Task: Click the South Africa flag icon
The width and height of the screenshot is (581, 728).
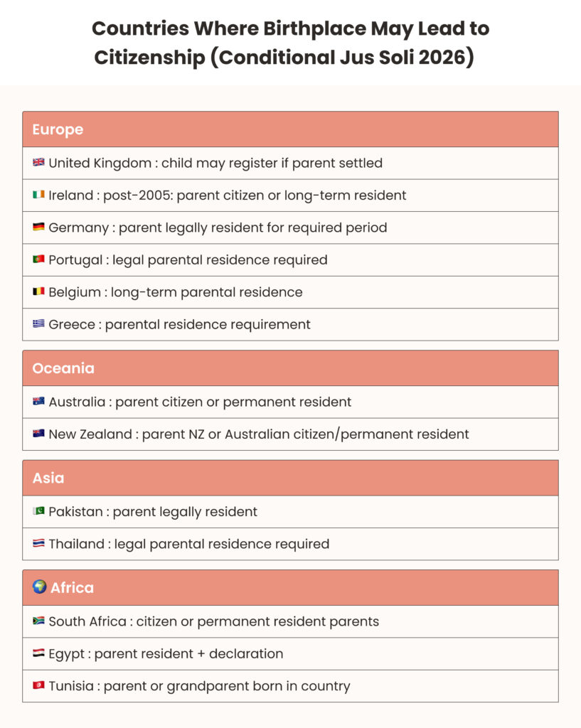Action: point(38,621)
